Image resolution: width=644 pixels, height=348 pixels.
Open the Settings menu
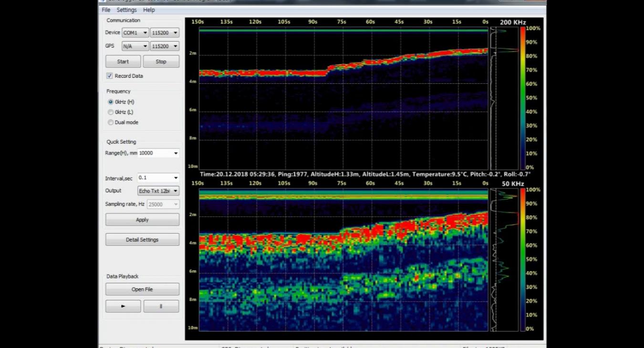coord(126,10)
